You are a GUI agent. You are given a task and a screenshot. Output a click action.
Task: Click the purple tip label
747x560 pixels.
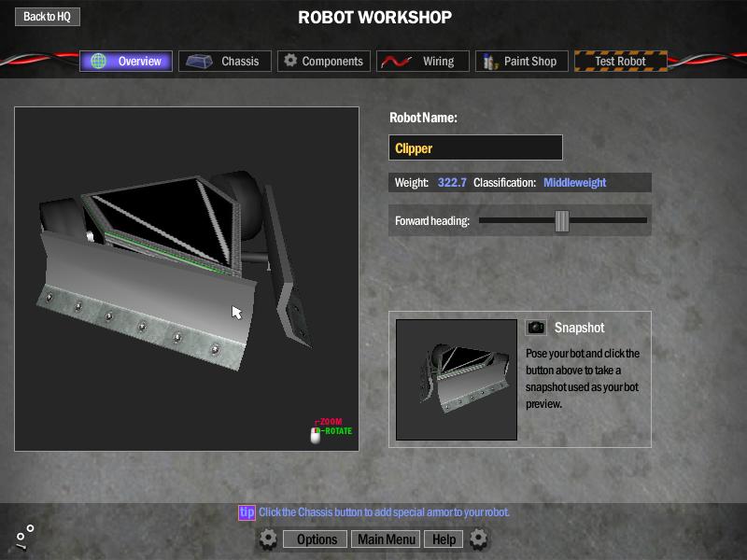(x=247, y=512)
